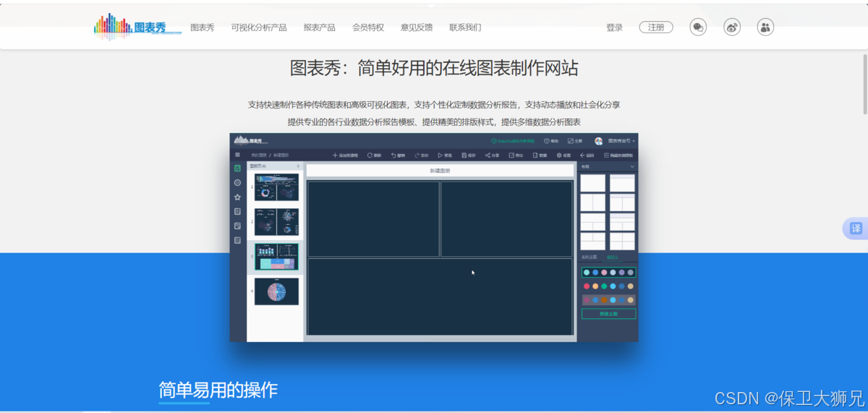Image resolution: width=868 pixels, height=413 pixels.
Task: Open the 意见反馈 menu item
Action: click(x=417, y=27)
